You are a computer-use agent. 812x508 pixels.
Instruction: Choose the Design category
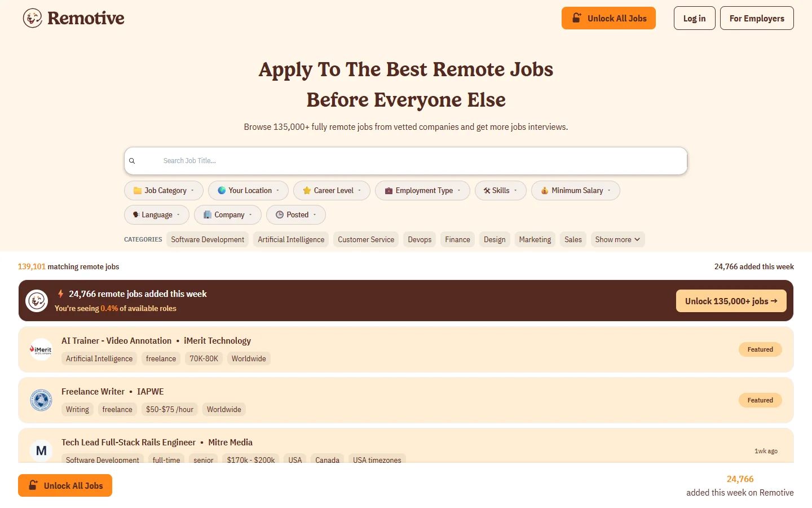coord(495,239)
